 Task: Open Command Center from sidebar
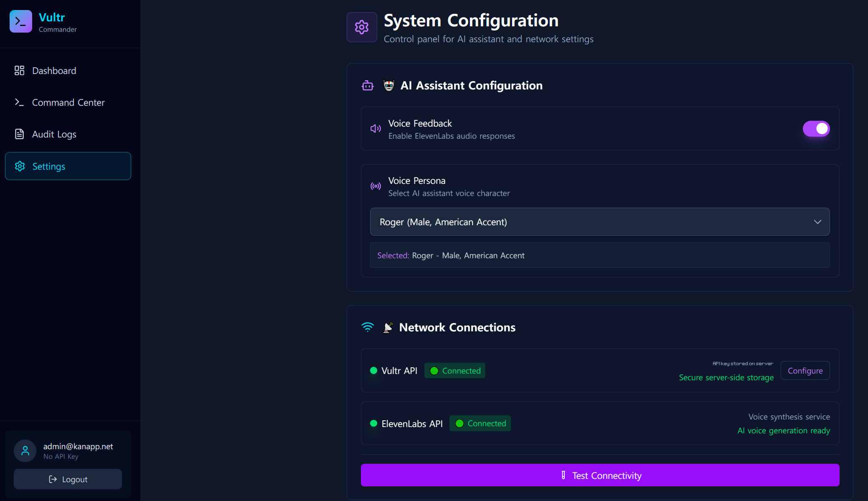click(x=68, y=102)
